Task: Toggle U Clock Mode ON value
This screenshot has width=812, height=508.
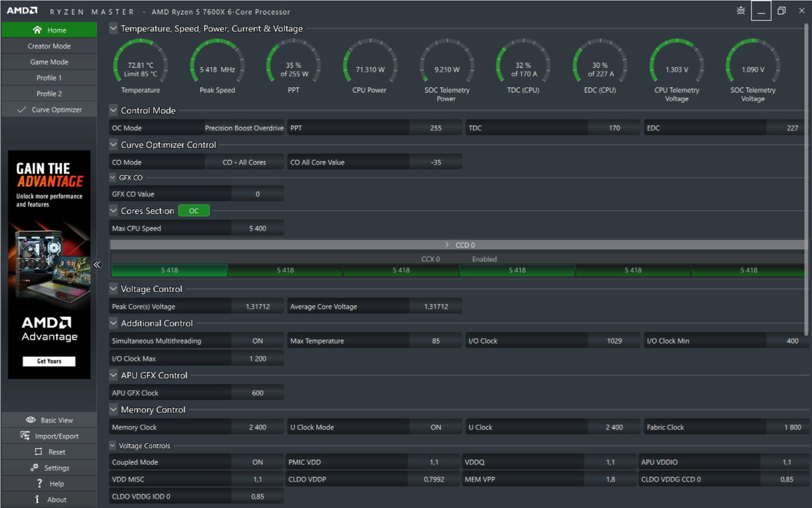Action: point(436,427)
